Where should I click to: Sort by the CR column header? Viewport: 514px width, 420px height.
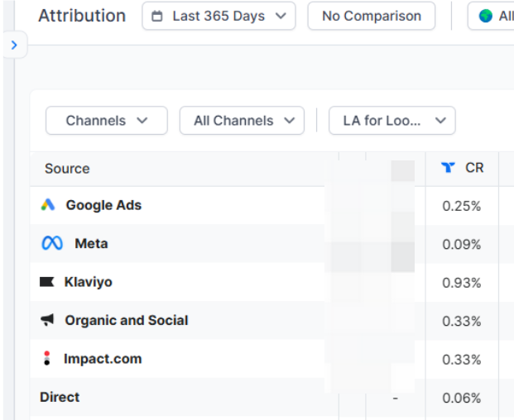pos(474,168)
